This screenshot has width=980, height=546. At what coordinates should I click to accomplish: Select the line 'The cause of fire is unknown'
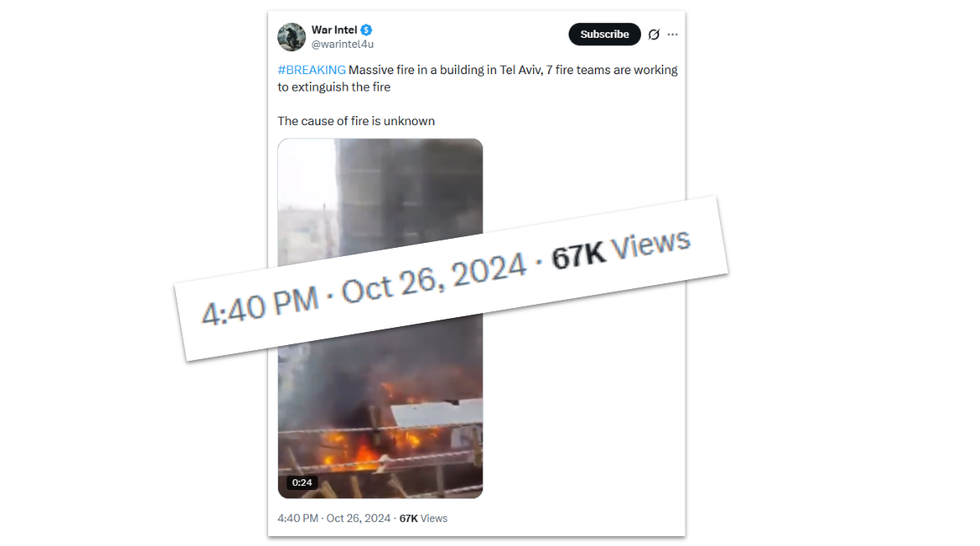coord(356,121)
